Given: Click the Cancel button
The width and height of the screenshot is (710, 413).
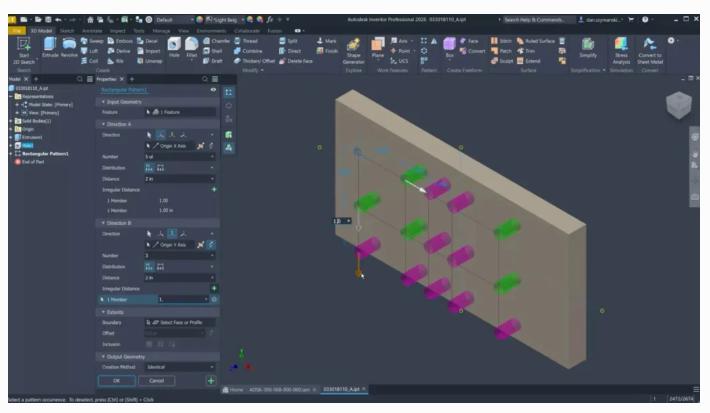Looking at the screenshot, I should pyautogui.click(x=155, y=381).
